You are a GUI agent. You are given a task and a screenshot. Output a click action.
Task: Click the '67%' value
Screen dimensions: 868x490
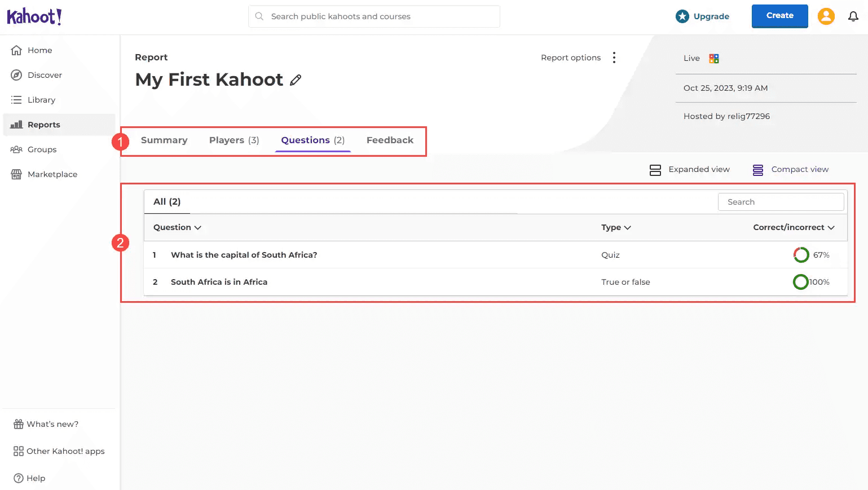(821, 255)
